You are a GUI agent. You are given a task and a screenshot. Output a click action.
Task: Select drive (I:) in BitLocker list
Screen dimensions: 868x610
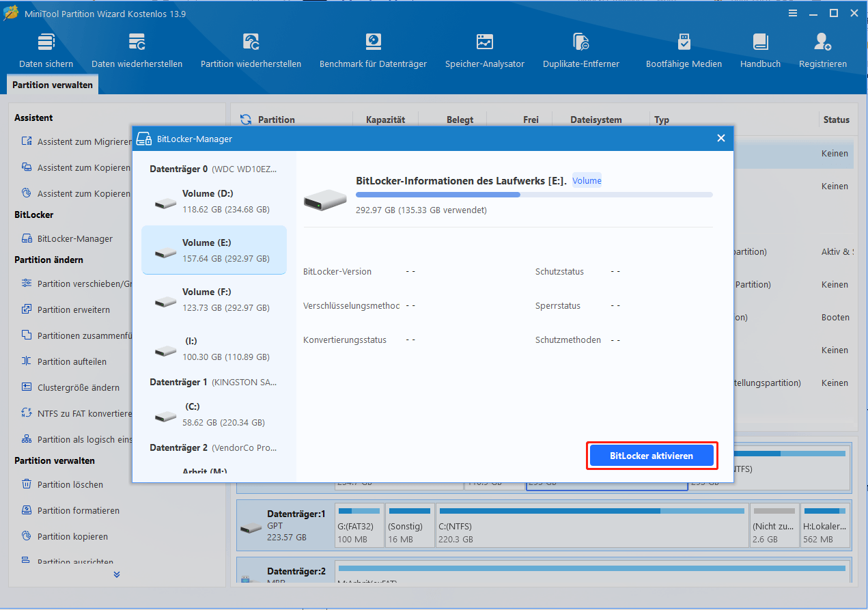[214, 348]
